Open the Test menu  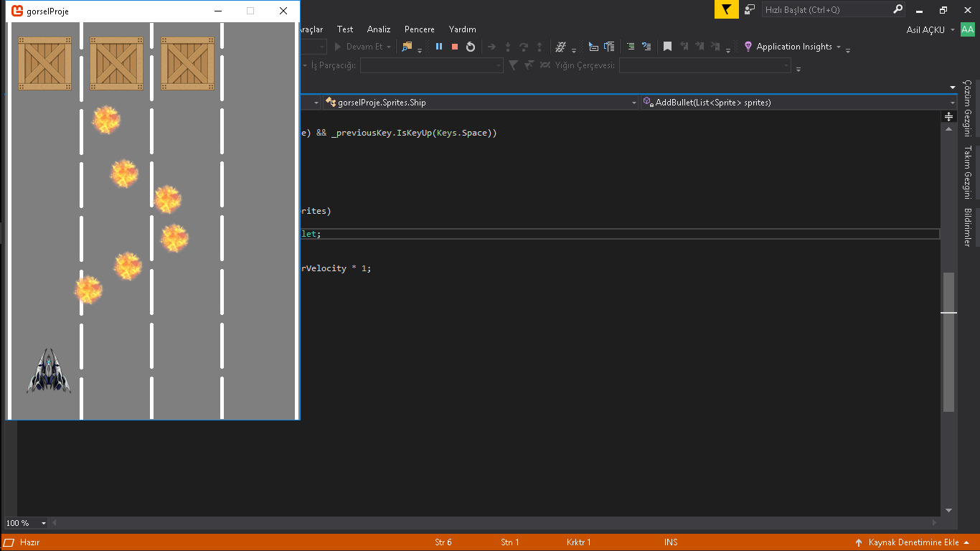(x=345, y=29)
